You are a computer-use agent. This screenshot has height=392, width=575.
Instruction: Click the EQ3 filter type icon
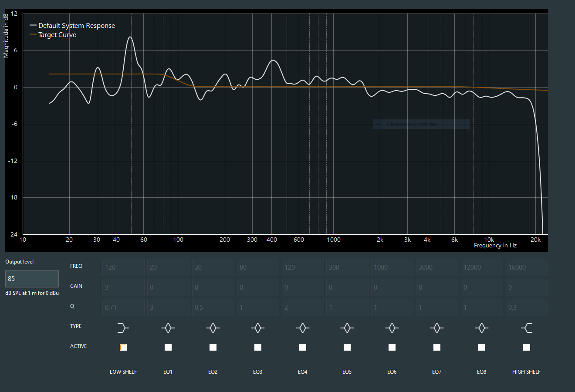pyautogui.click(x=258, y=328)
